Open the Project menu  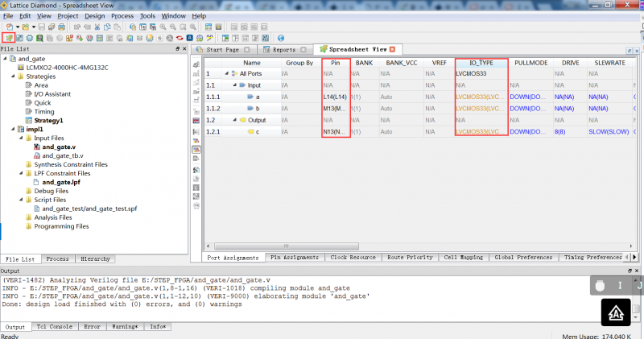click(x=68, y=15)
